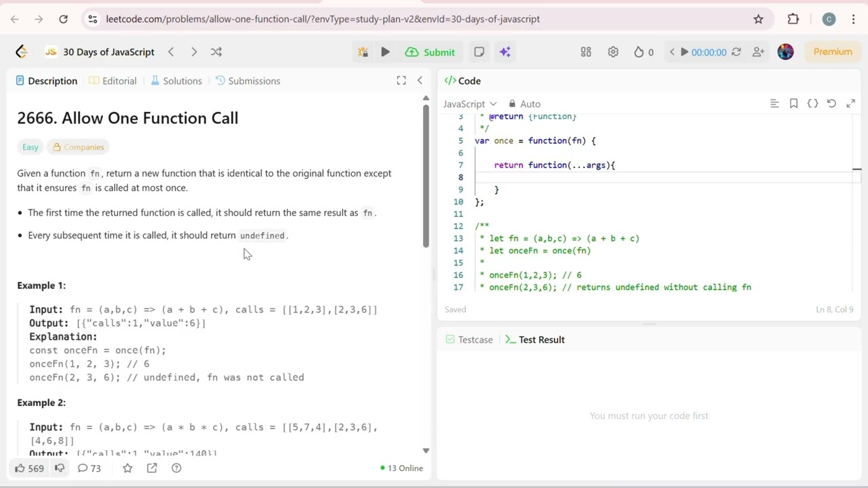Screen dimensions: 868x488
Task: Switch to the Submissions tab
Action: pos(248,81)
